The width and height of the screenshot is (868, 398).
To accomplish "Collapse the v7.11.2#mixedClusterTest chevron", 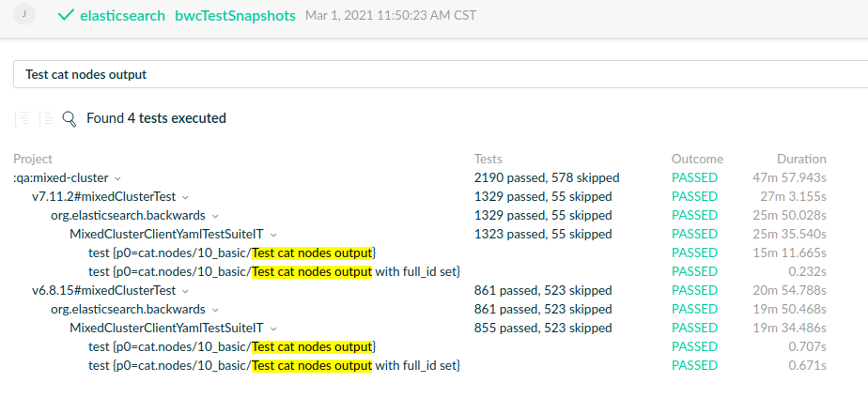I will click(x=185, y=197).
